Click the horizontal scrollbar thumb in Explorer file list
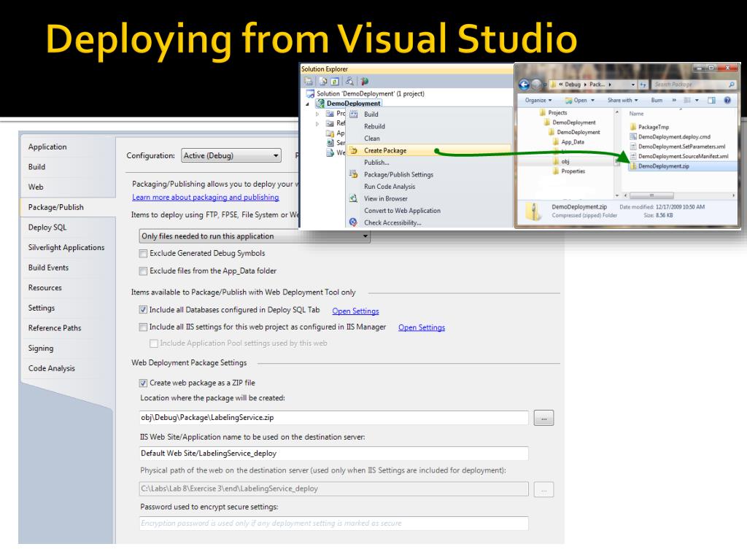Image resolution: width=747 pixels, height=560 pixels. [x=651, y=195]
